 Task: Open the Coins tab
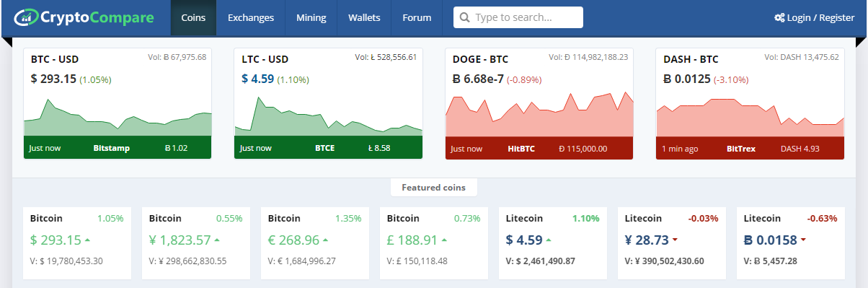pyautogui.click(x=192, y=17)
